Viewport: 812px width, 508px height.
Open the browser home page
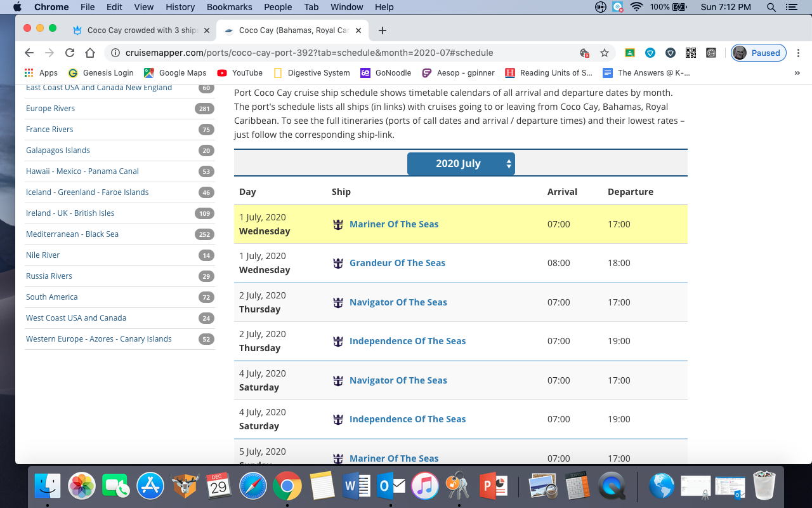pyautogui.click(x=90, y=53)
